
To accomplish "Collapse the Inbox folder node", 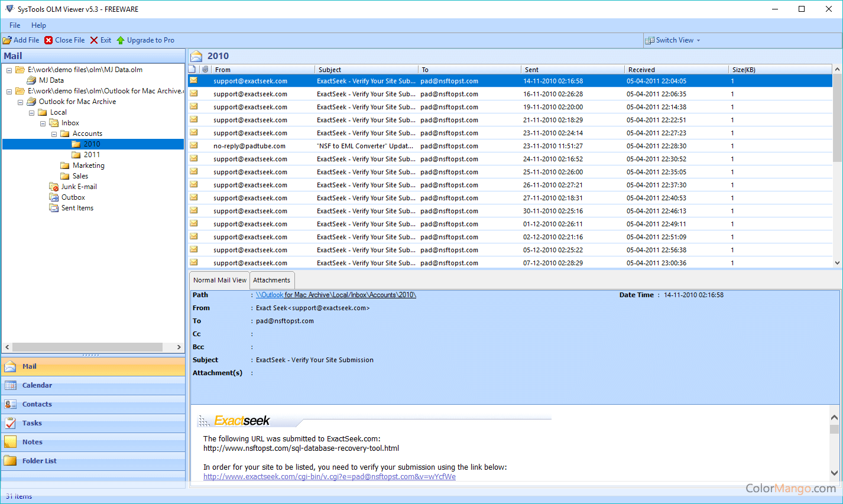I will [x=43, y=123].
